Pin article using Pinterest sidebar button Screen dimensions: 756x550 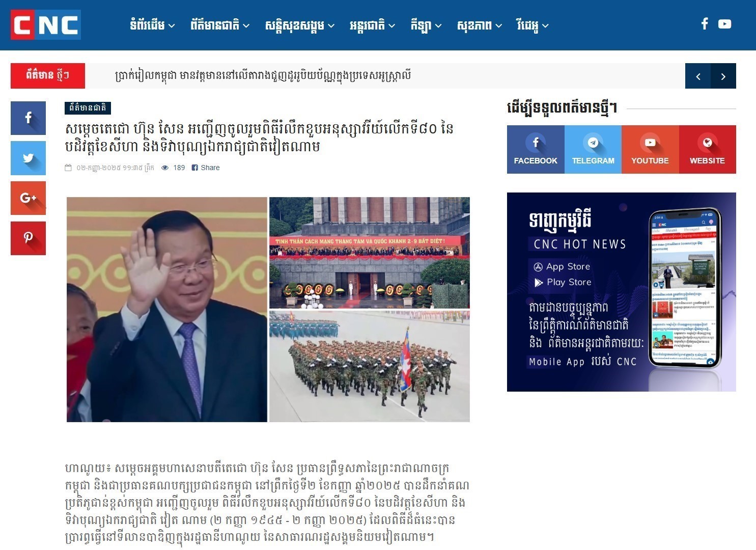coord(28,238)
